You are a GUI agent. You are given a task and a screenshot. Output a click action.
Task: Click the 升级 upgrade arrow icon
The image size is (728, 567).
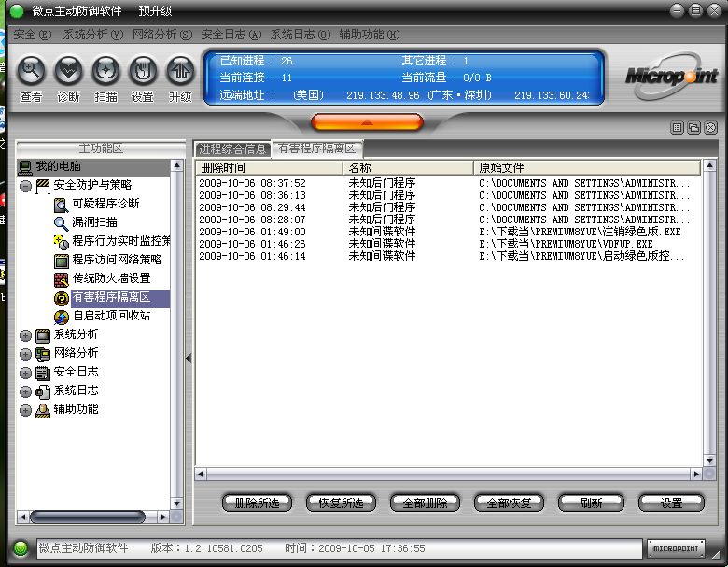pos(180,71)
